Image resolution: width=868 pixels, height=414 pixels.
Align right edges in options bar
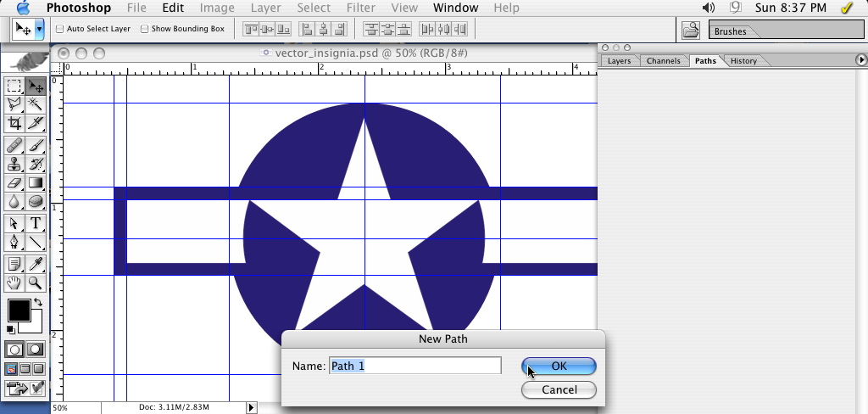[x=339, y=29]
